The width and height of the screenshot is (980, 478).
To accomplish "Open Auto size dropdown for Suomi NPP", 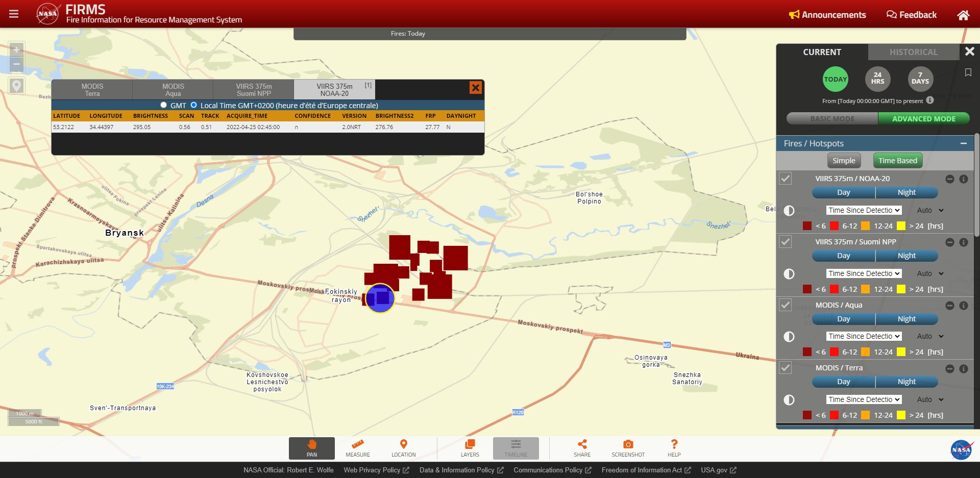I will tap(930, 273).
